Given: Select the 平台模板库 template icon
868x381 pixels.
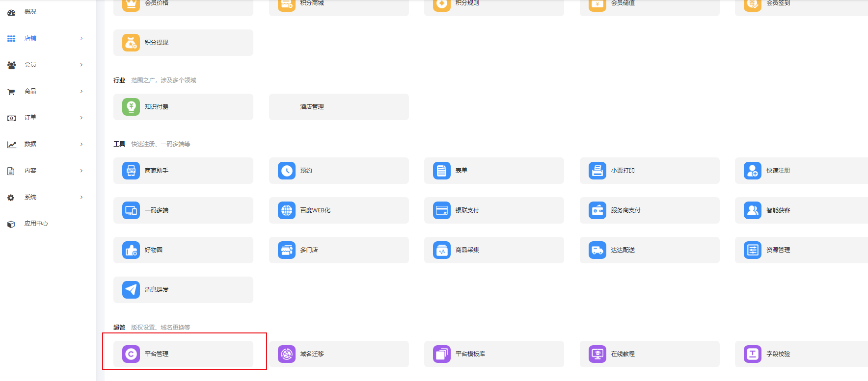Looking at the screenshot, I should (442, 354).
